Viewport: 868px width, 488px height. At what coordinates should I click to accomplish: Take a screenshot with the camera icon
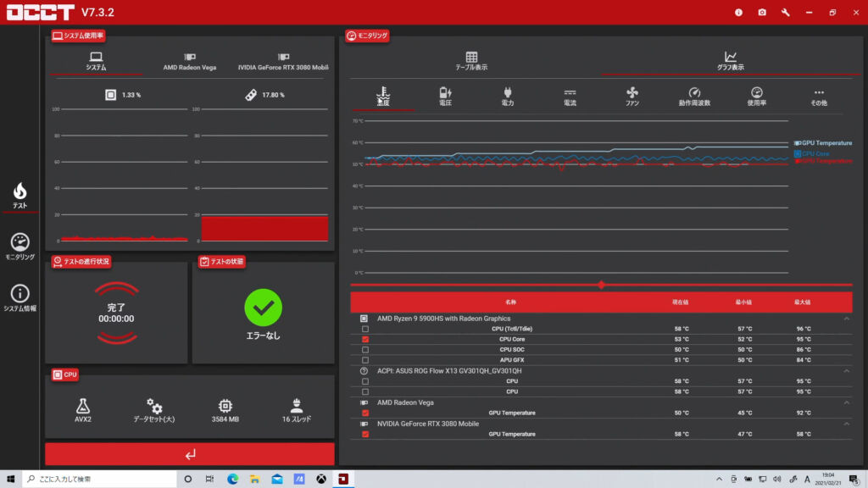pos(762,12)
